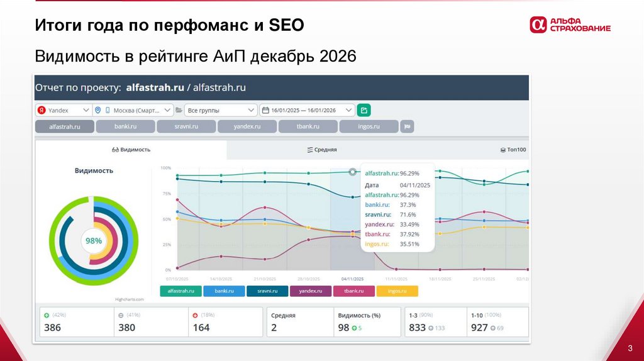
Task: Select the sravni.ru competitor button
Action: pos(186,126)
